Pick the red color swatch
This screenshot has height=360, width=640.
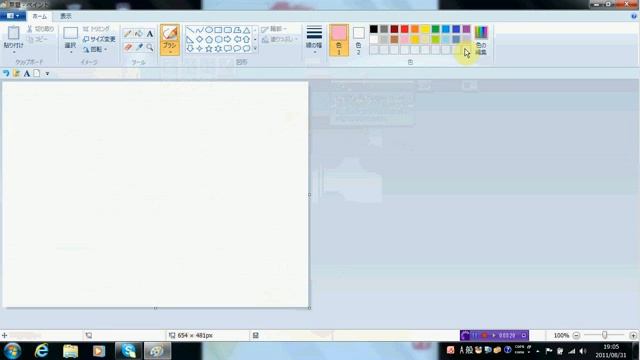(x=404, y=29)
